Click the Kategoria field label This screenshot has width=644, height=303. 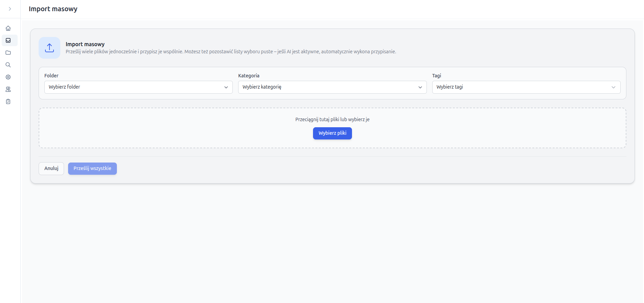point(249,76)
